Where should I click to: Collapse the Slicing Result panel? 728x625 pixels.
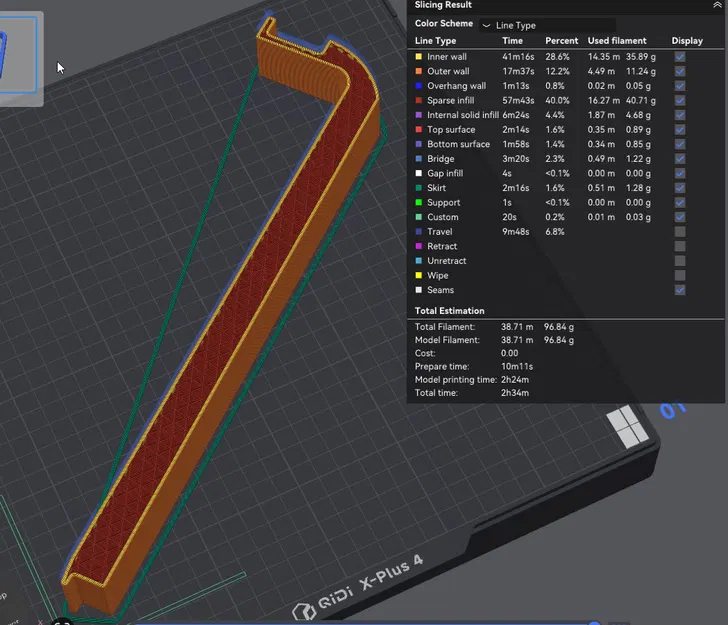(x=717, y=5)
